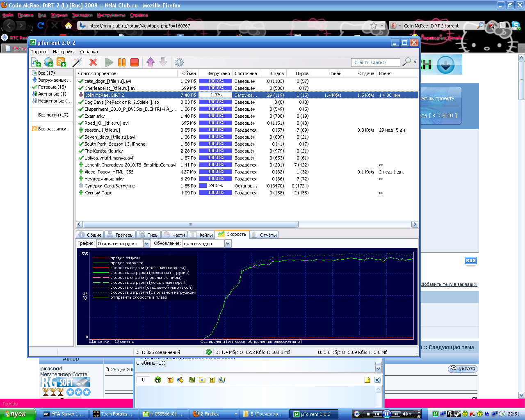Click the Create New Torrent wand icon
This screenshot has width=525, height=420.
[x=77, y=62]
